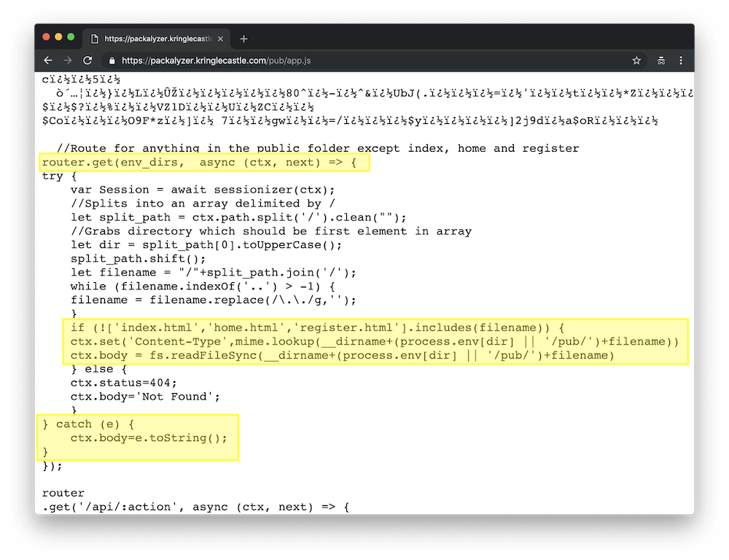
Task: Maximize the window with green button
Action: 71,36
